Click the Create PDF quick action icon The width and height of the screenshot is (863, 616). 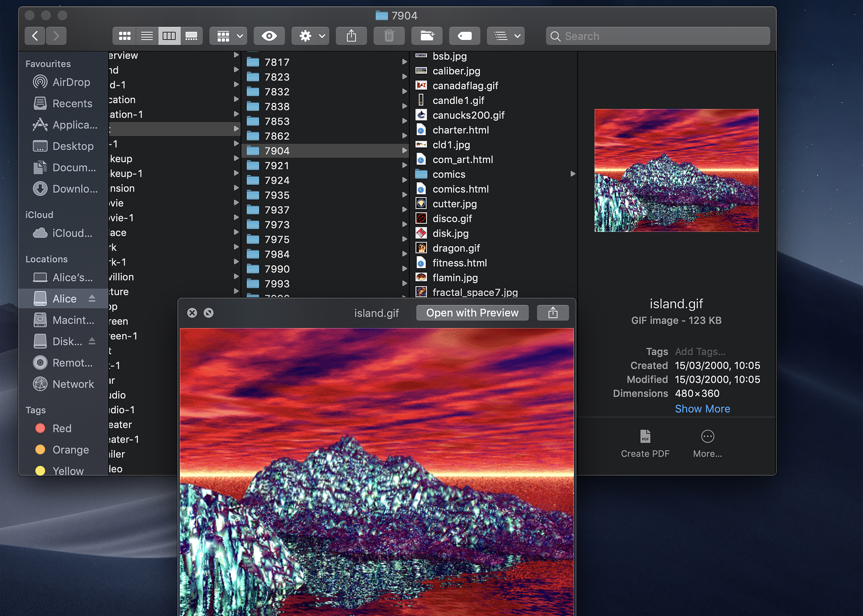645,436
